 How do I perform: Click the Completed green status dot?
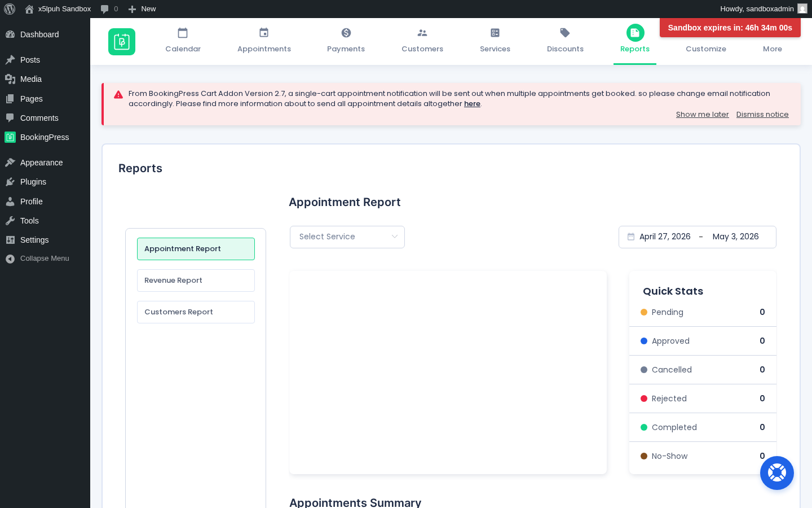click(644, 427)
